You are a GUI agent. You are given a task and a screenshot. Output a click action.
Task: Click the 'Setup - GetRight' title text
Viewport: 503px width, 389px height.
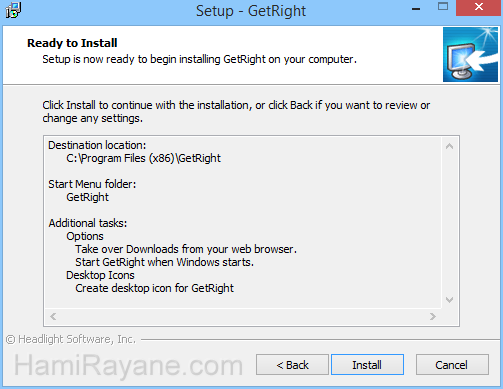[251, 11]
